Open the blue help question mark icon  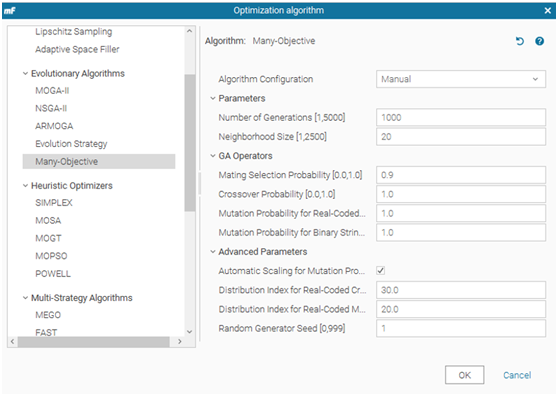[539, 41]
